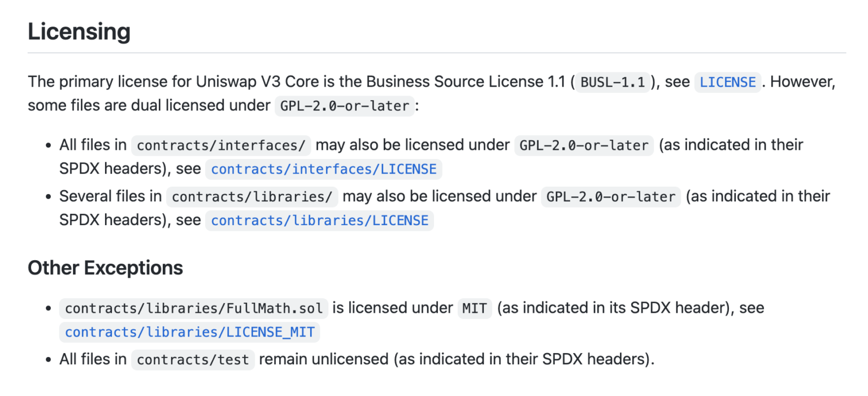The image size is (868, 396).
Task: Click the BUSL-1.1 code label
Action: click(613, 82)
